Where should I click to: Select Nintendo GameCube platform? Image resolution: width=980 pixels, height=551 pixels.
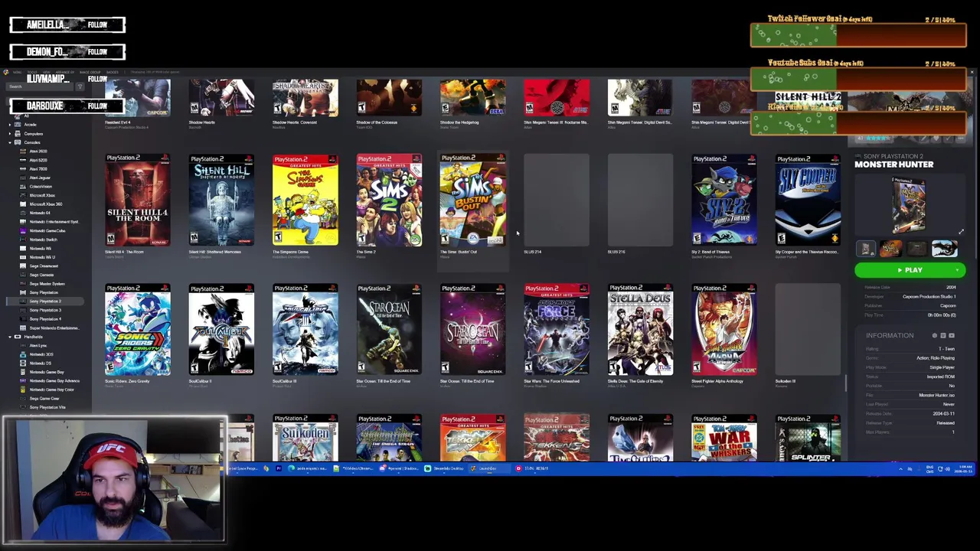47,230
